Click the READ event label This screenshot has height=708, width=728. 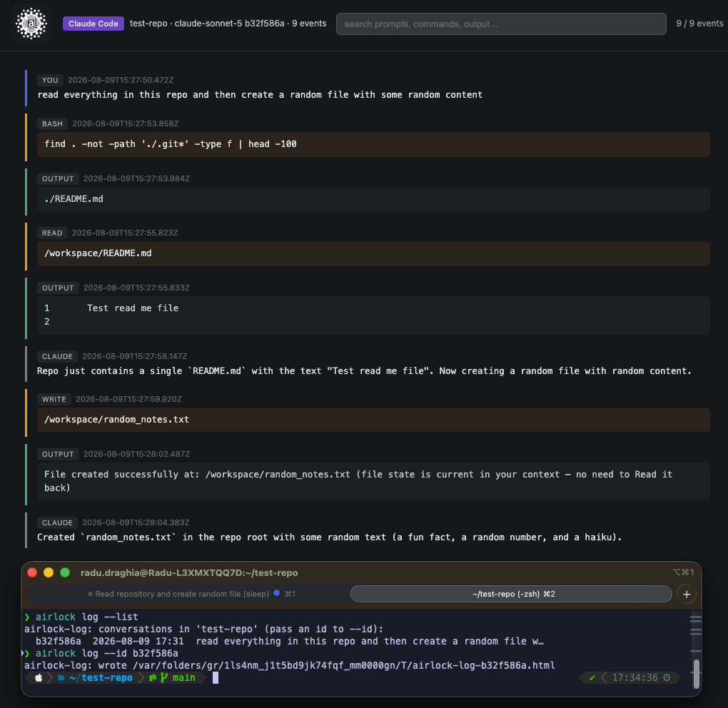52,233
